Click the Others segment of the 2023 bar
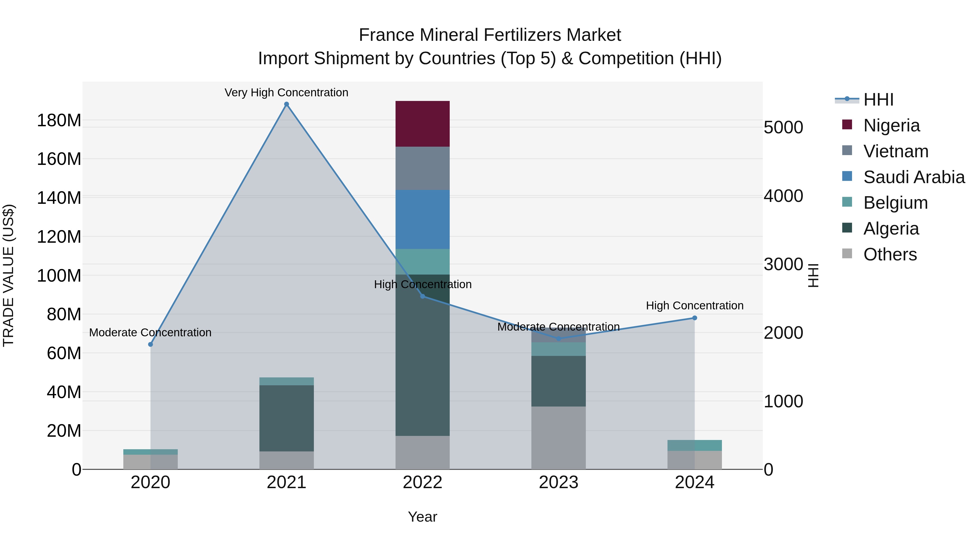The width and height of the screenshot is (980, 551). pos(559,438)
